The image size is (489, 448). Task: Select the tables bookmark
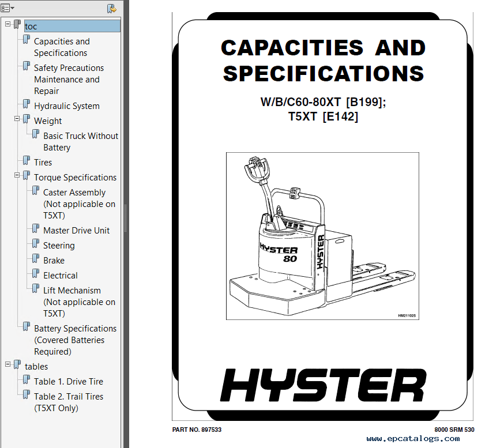point(36,367)
